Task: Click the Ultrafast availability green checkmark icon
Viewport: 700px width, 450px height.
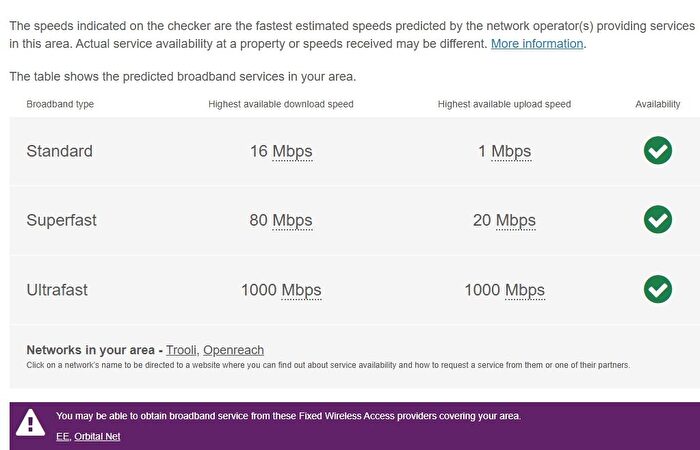Action: tap(657, 289)
